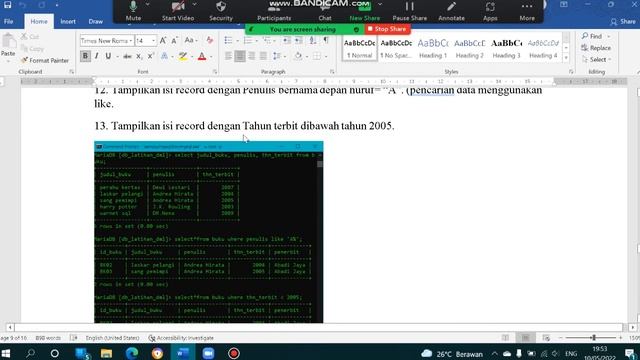640x360 pixels.
Task: Toggle Show/Hide paragraph marks
Action: [326, 40]
